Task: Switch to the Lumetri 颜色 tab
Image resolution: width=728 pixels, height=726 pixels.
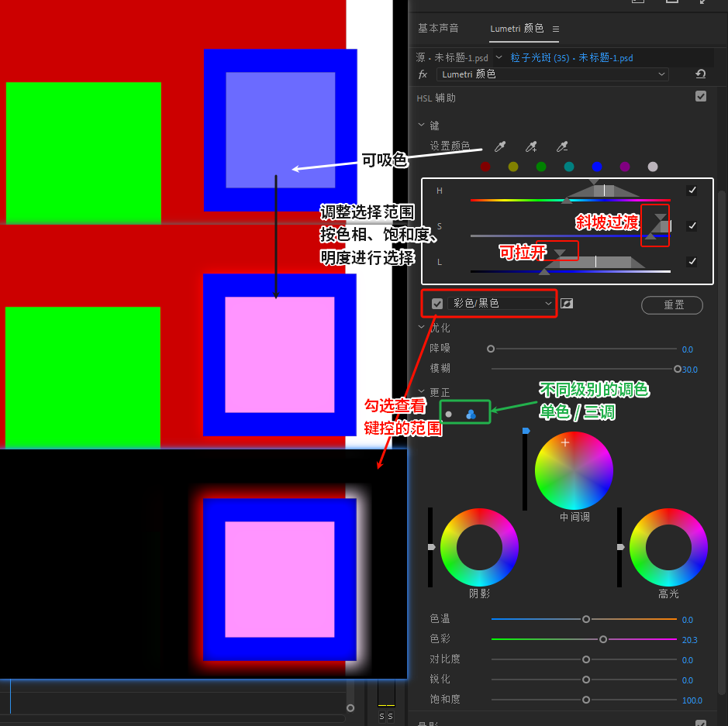Action: coord(516,29)
